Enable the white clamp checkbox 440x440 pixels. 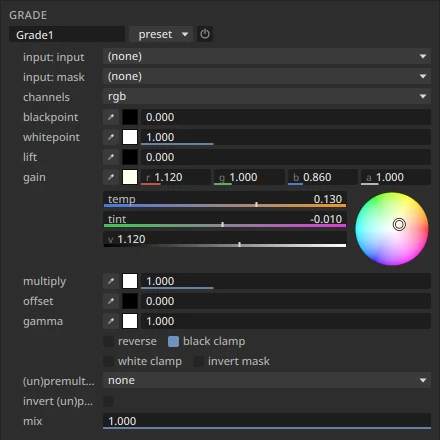pos(108,361)
